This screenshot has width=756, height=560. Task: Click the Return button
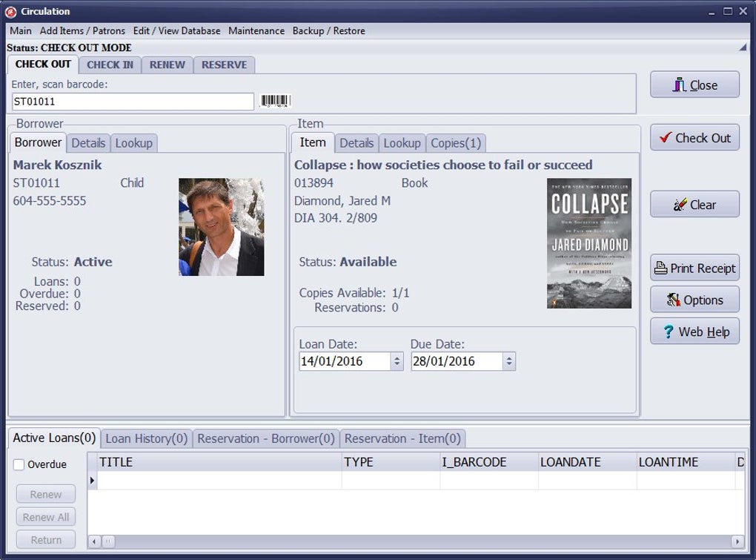[46, 540]
